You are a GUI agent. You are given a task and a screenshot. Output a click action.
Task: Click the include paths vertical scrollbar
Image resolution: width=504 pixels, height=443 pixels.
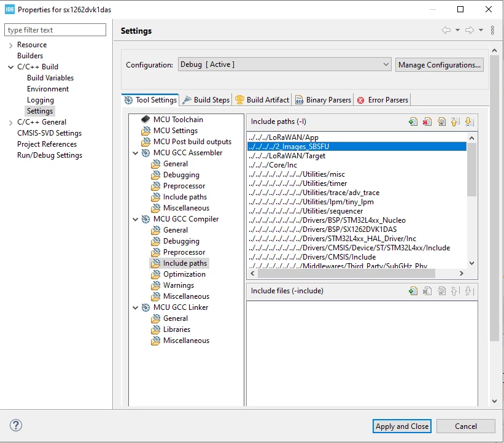471,169
